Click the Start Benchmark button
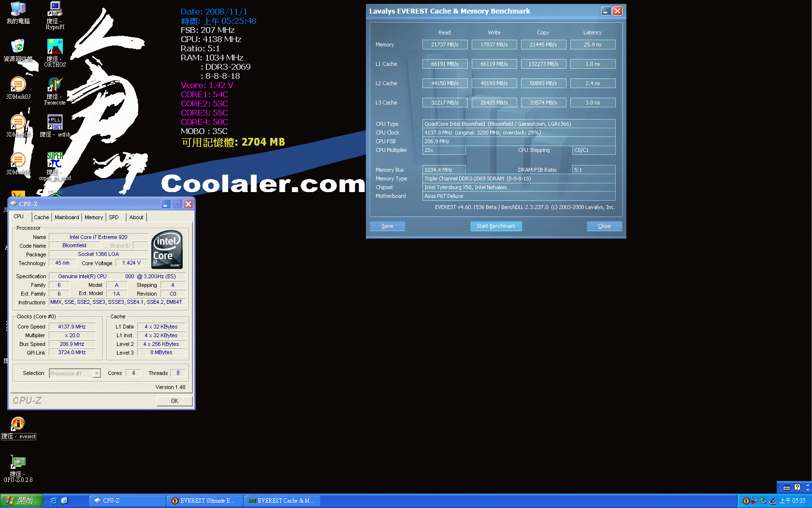This screenshot has width=812, height=508. click(x=496, y=226)
